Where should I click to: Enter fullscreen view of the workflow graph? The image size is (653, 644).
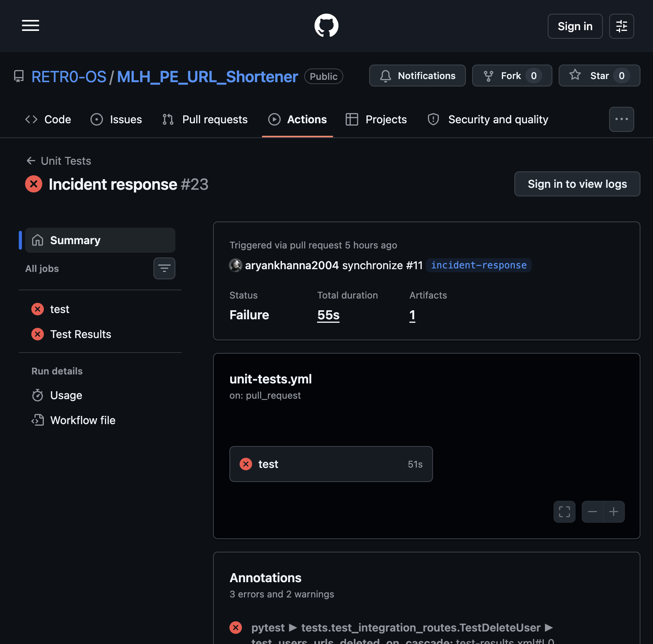564,511
